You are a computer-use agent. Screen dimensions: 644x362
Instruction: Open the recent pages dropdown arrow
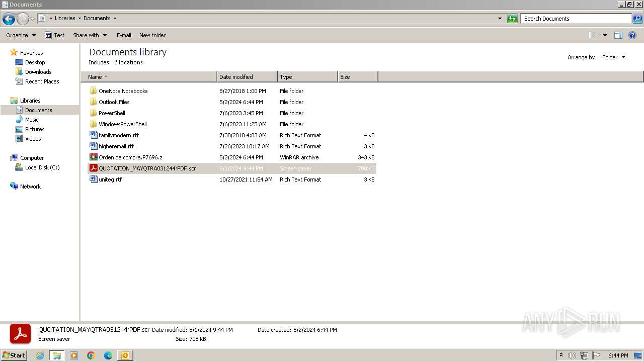point(33,19)
